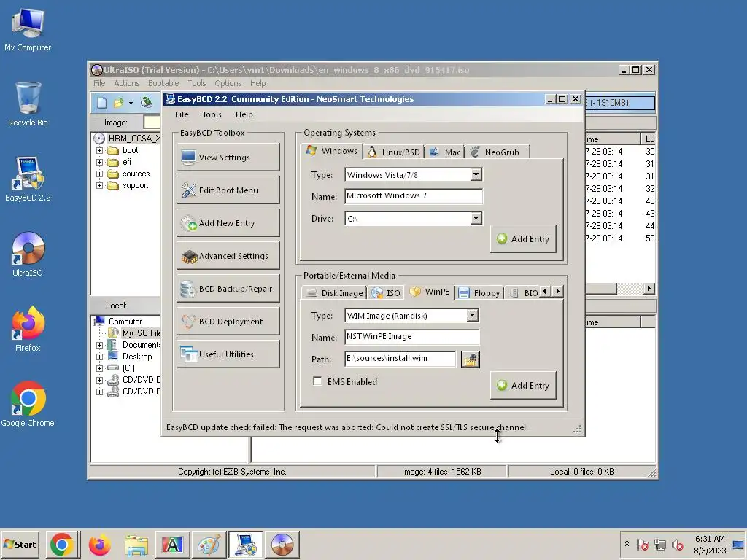This screenshot has width=747, height=560.
Task: Open UltraISO Tools menu
Action: point(197,83)
